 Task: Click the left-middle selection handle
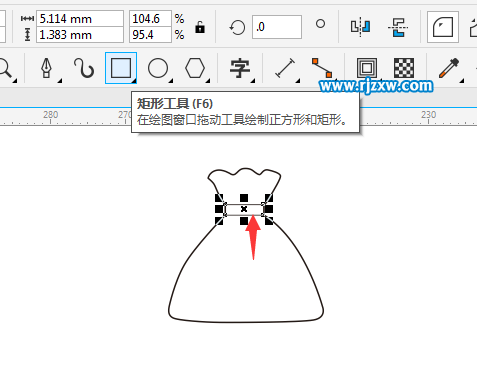click(219, 209)
